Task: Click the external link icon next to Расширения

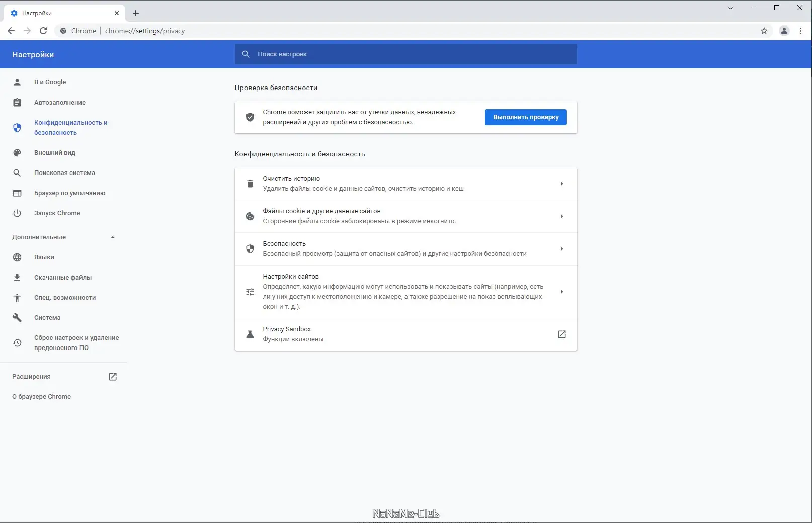Action: (x=113, y=376)
